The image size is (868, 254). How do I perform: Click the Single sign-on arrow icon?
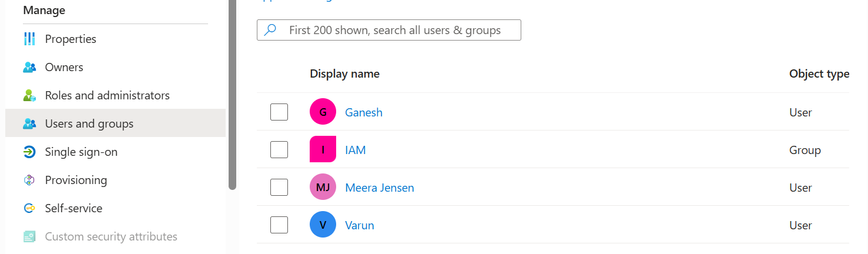(x=29, y=152)
